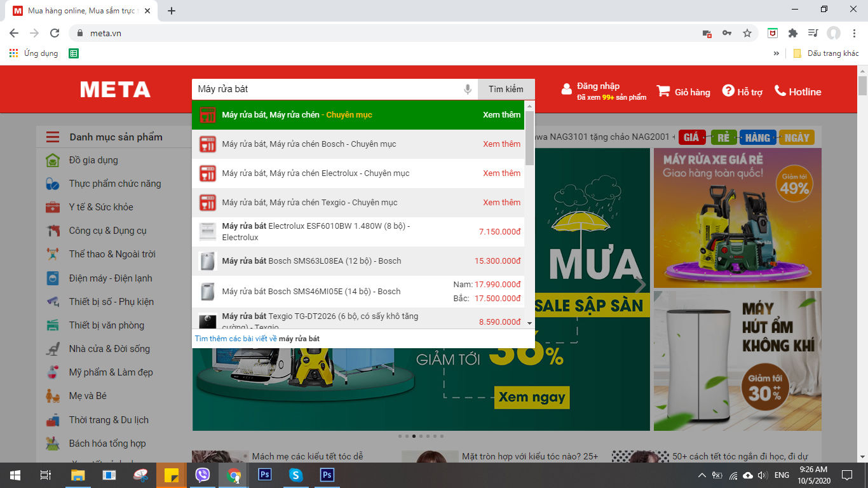Click the Công cụ & Dụng cụ drill icon
The height and width of the screenshot is (488, 868).
(53, 231)
